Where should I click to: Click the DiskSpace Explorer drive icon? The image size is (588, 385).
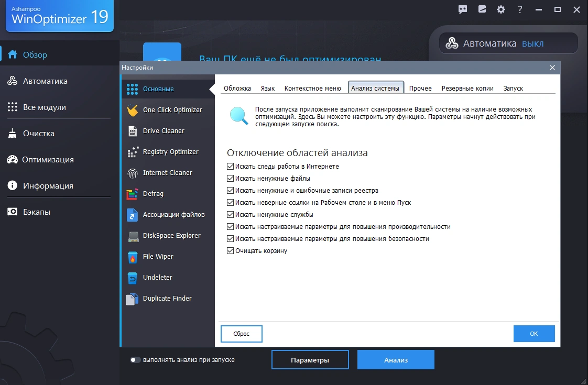(x=133, y=236)
